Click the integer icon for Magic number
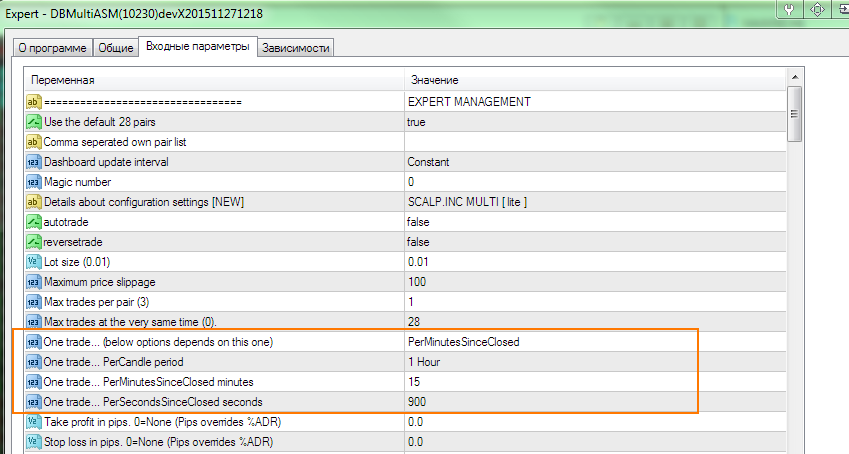This screenshot has width=849, height=454. 34,182
